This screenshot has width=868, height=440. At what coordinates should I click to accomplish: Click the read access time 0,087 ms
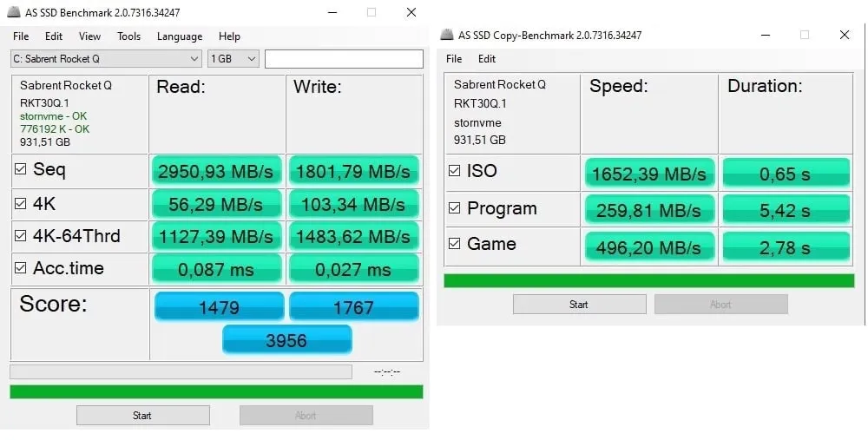point(216,269)
